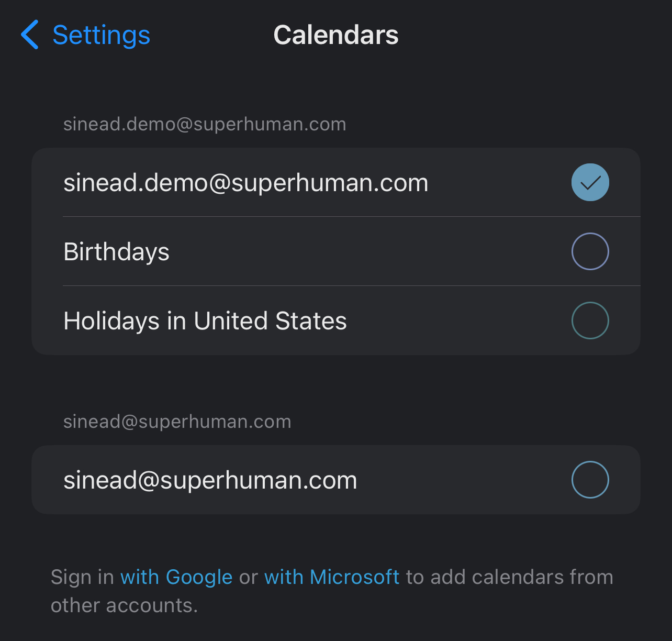Click the divider line above the Birthdays row
Screen dimensions: 672x641
click(x=351, y=217)
